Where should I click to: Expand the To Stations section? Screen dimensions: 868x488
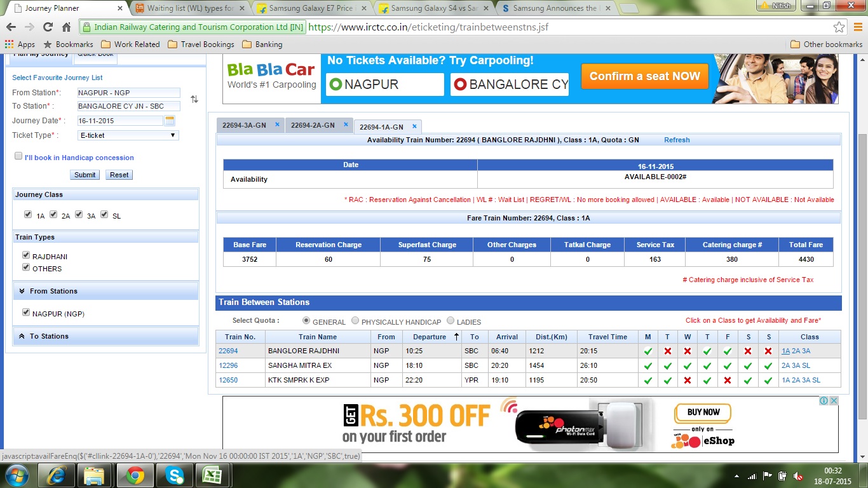(x=105, y=336)
